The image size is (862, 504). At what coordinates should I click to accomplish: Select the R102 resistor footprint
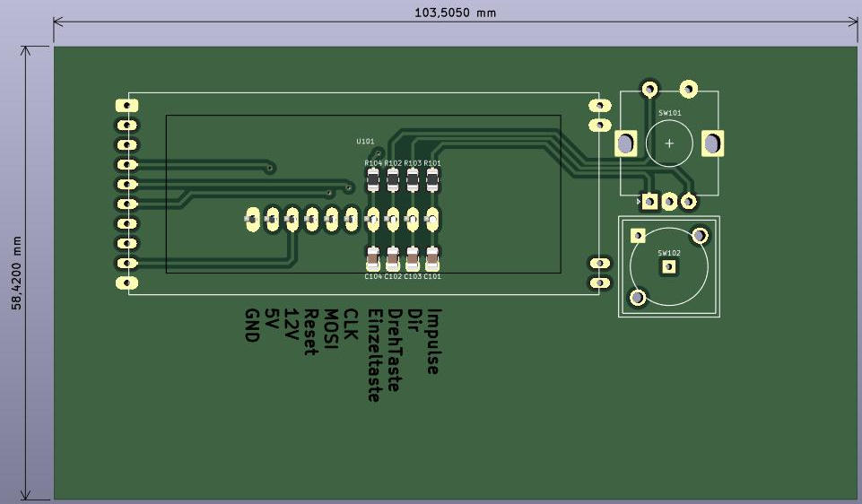(x=393, y=181)
